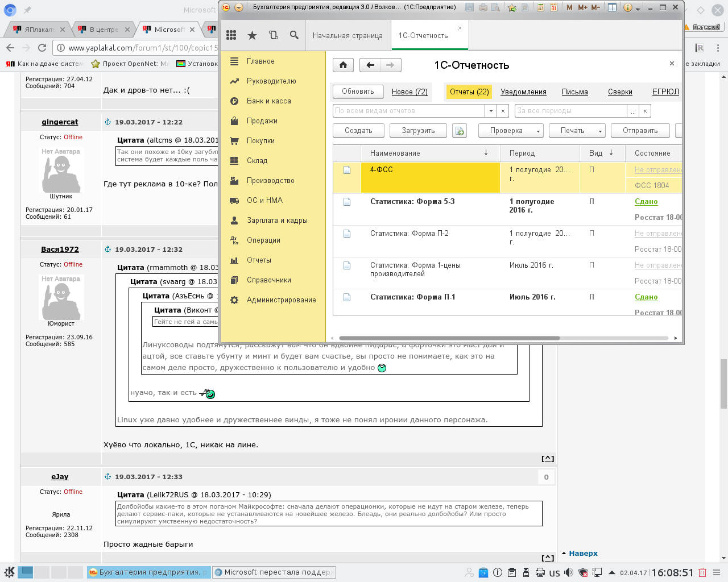Click the M memory button in title bar
Image resolution: width=728 pixels, height=582 pixels.
tap(570, 7)
